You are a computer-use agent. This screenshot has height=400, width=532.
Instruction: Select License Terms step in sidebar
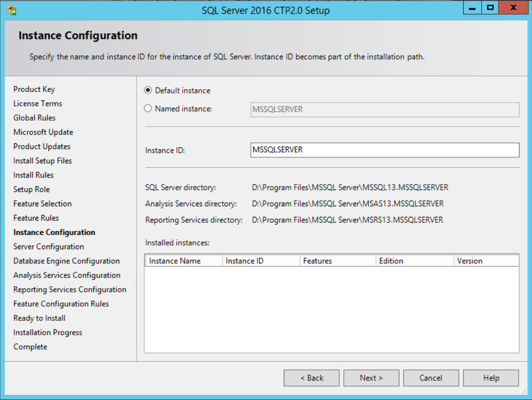[x=37, y=104]
